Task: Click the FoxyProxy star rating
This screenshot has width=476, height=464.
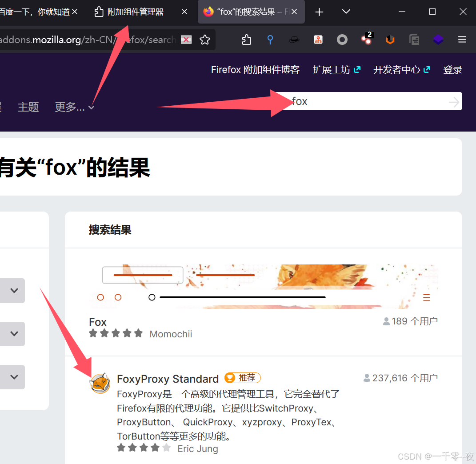Action: click(x=144, y=448)
